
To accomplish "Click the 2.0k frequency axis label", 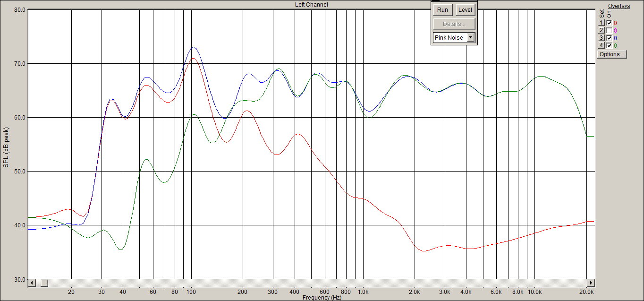I will pos(415,292).
